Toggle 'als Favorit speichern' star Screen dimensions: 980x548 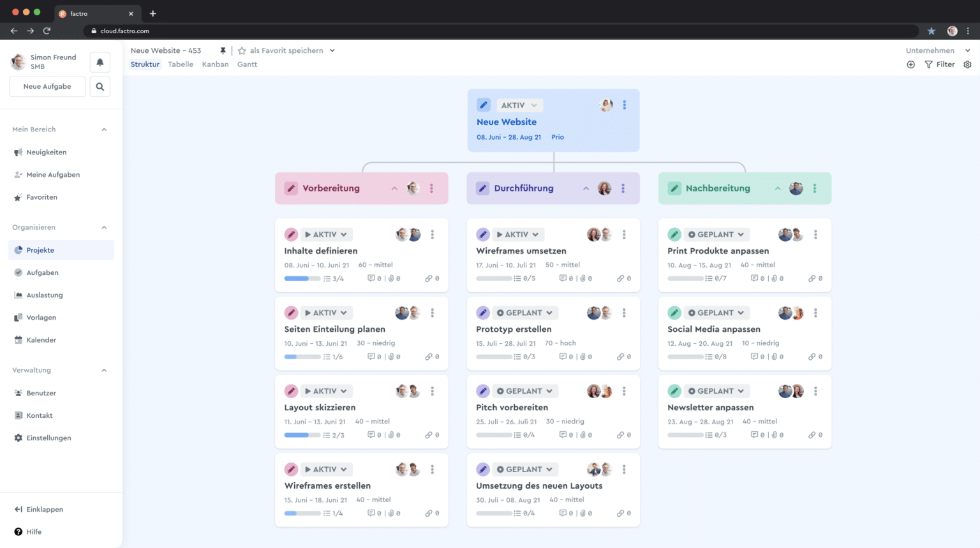[242, 50]
